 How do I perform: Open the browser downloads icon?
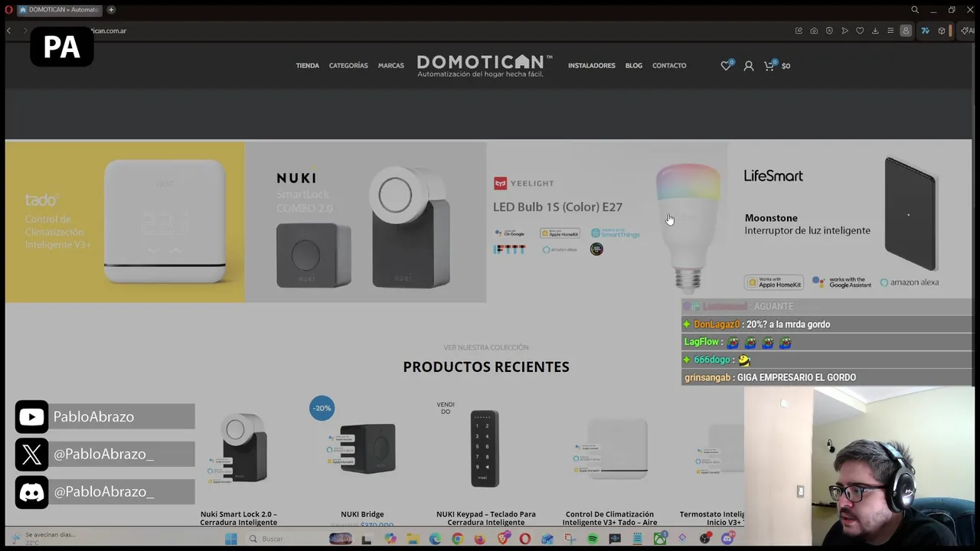click(x=875, y=31)
